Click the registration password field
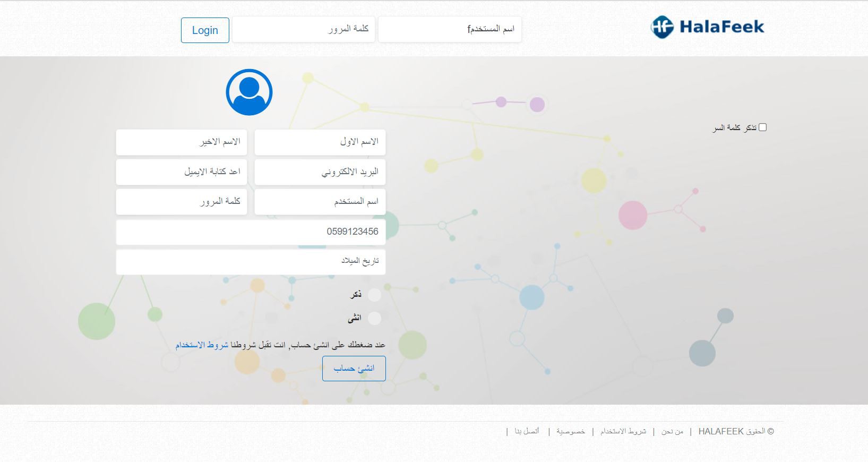 [182, 202]
